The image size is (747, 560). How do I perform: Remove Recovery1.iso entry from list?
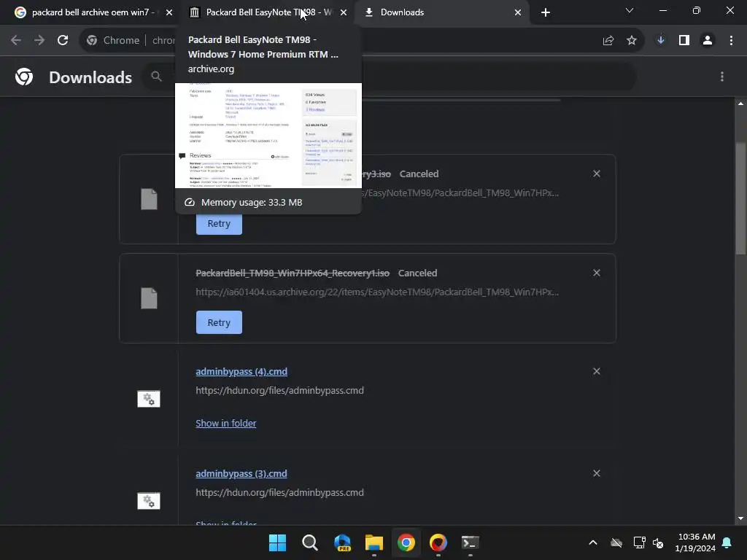(597, 273)
